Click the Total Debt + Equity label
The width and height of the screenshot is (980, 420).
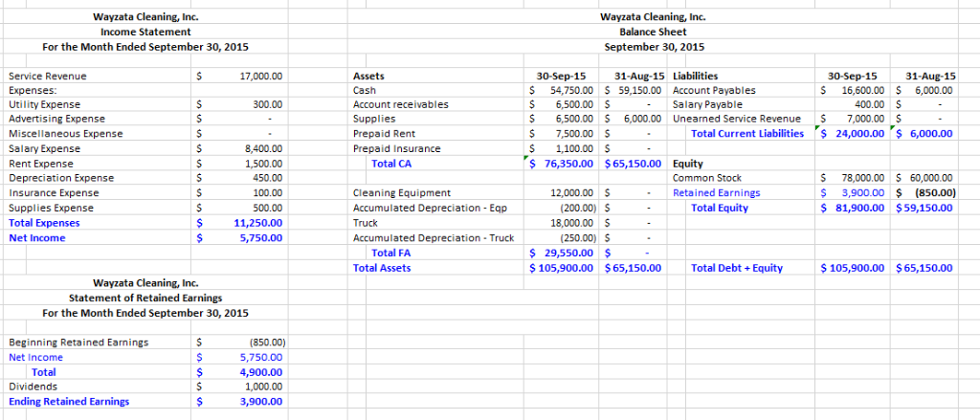click(x=738, y=268)
